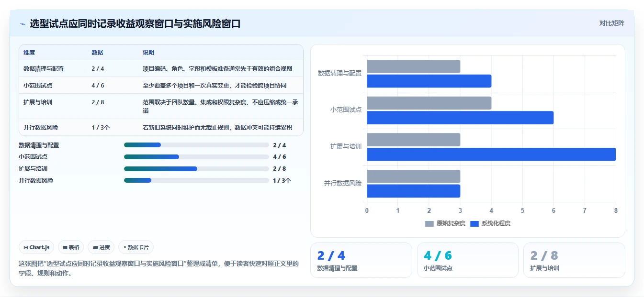This screenshot has height=297, width=644.
Task: Click the blue 扩展与培训 chart bar
Action: coord(491,154)
